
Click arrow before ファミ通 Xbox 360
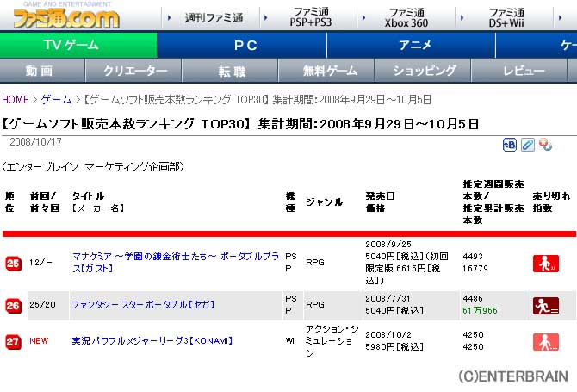[x=363, y=17]
